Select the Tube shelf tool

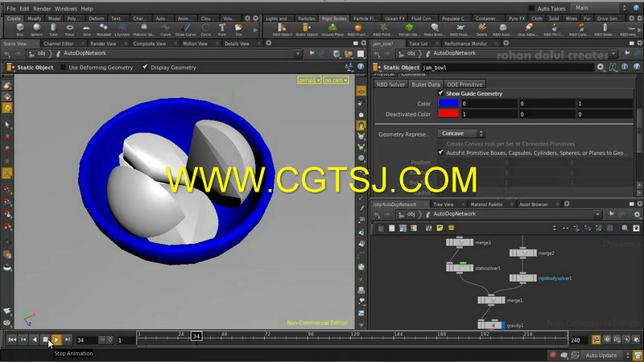point(53,29)
